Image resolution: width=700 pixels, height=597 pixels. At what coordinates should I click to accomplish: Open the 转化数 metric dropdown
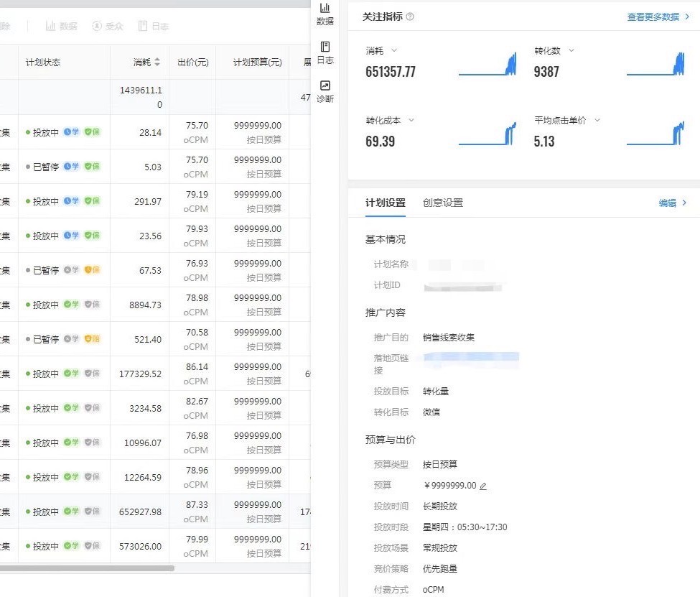(x=571, y=50)
